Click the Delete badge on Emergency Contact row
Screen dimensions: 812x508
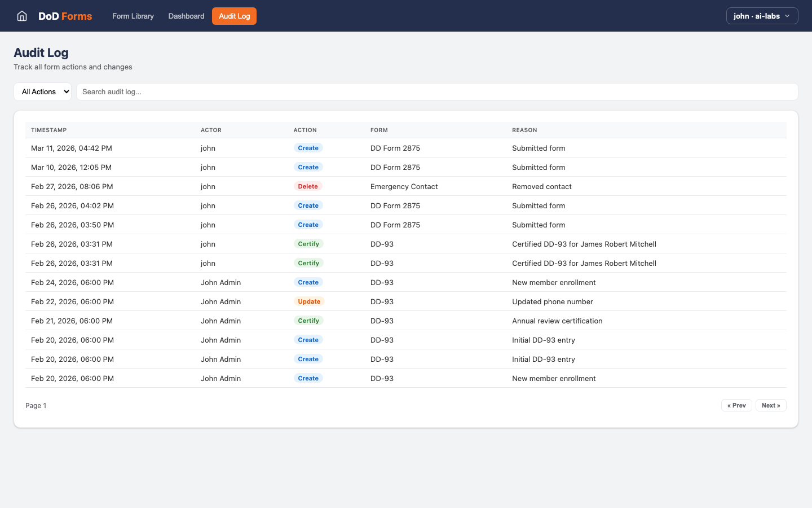click(x=308, y=186)
